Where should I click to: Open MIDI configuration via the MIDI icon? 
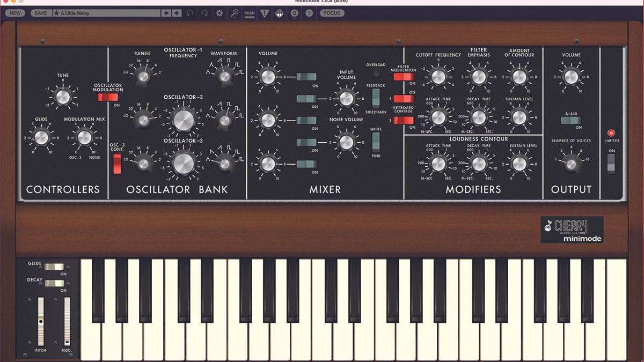[x=248, y=13]
